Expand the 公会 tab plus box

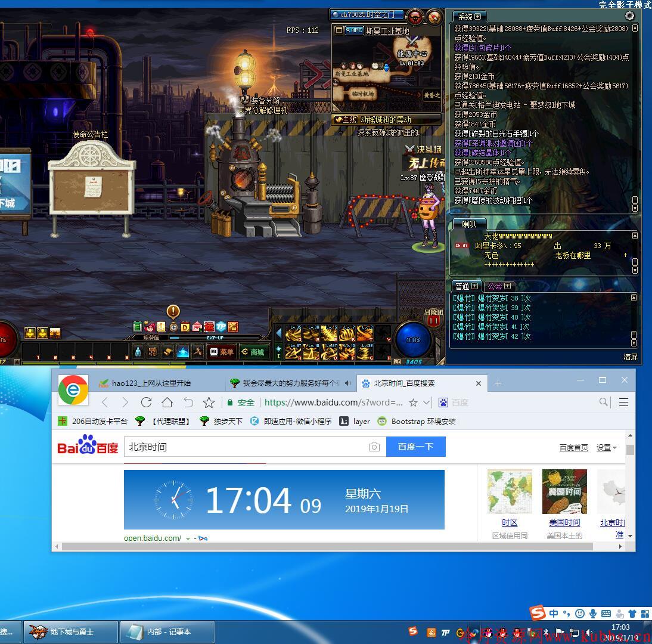coord(507,286)
